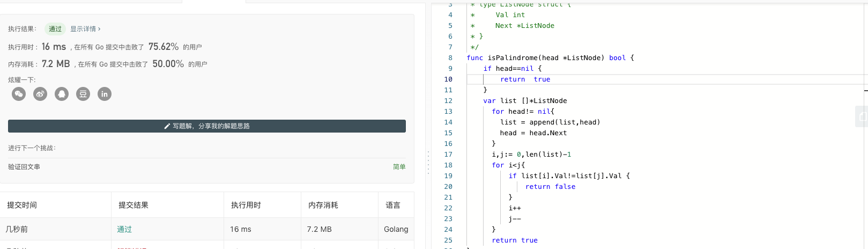868x249 pixels.
Task: Place cursor on func isPalindrome line
Action: pyautogui.click(x=551, y=58)
